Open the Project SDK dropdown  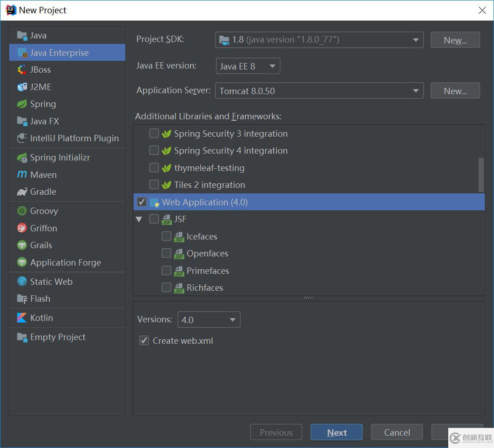(319, 40)
